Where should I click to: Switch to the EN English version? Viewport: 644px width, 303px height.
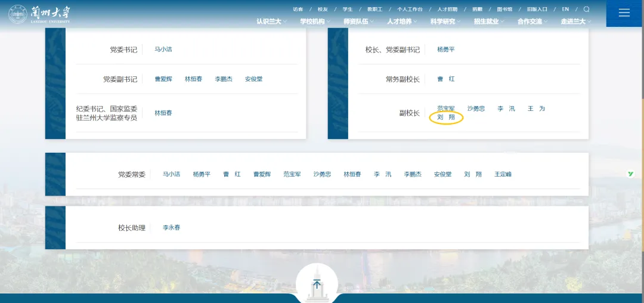click(565, 9)
